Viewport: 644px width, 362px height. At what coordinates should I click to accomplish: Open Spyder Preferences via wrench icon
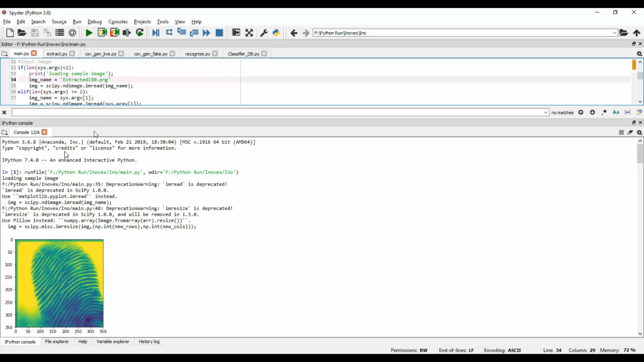pyautogui.click(x=263, y=33)
